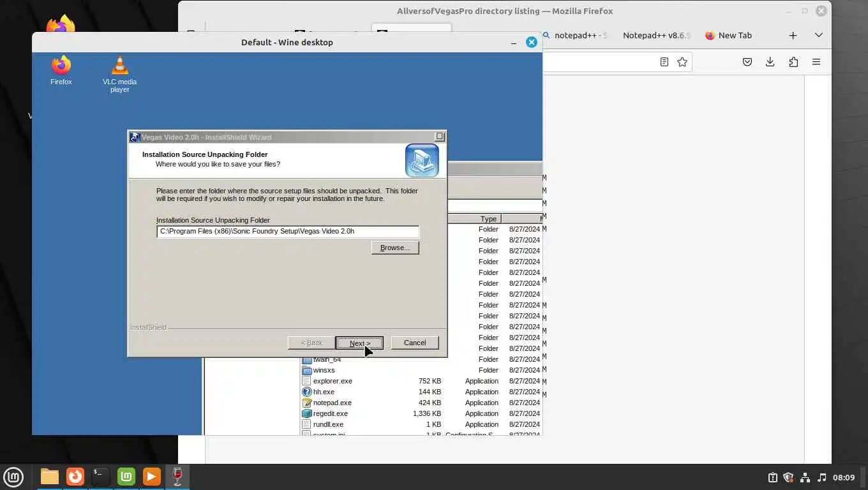Click the 424 KB size cell
868x490 pixels.
[429, 403]
